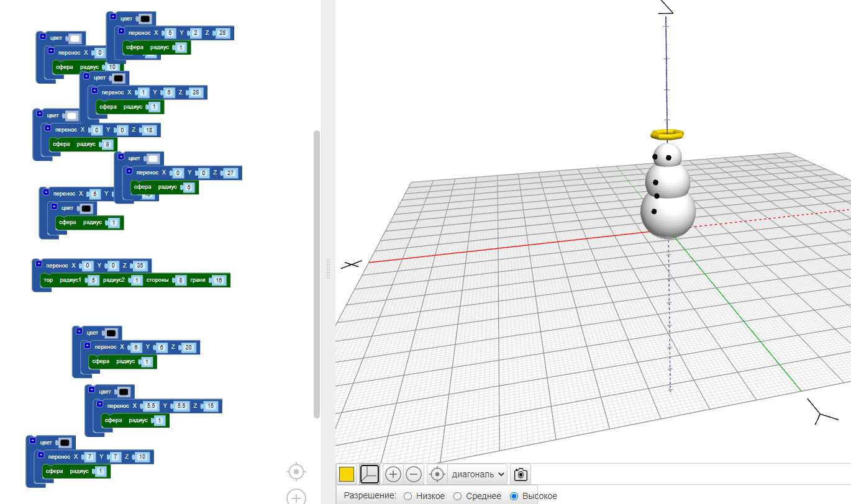Click the тор block label
Viewport: 851px width, 504px height.
pos(47,281)
